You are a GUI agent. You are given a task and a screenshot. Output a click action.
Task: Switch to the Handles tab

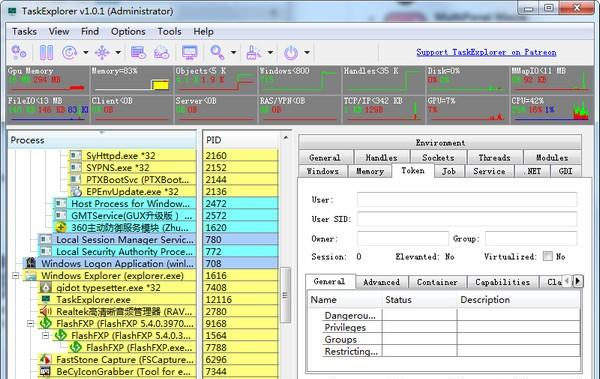click(x=381, y=157)
